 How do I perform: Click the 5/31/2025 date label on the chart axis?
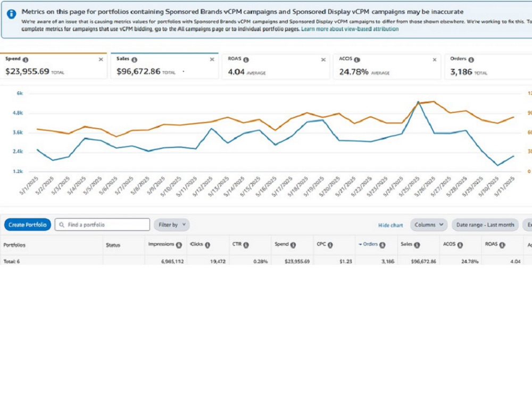(x=504, y=187)
